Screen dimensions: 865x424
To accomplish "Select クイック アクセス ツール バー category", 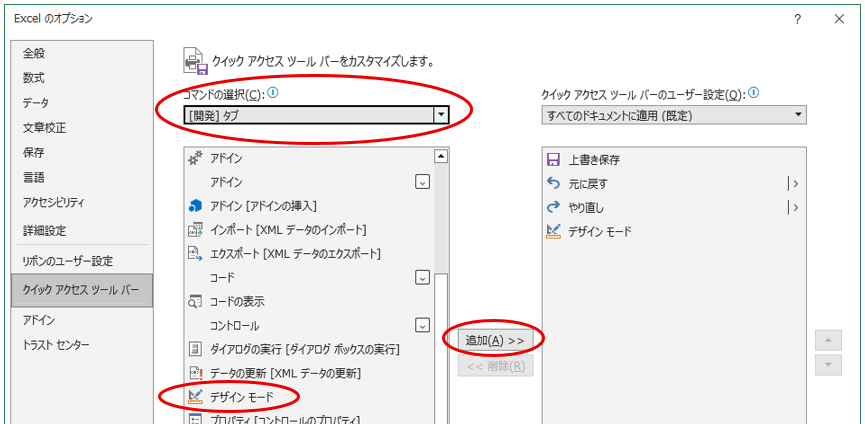I will (x=82, y=289).
